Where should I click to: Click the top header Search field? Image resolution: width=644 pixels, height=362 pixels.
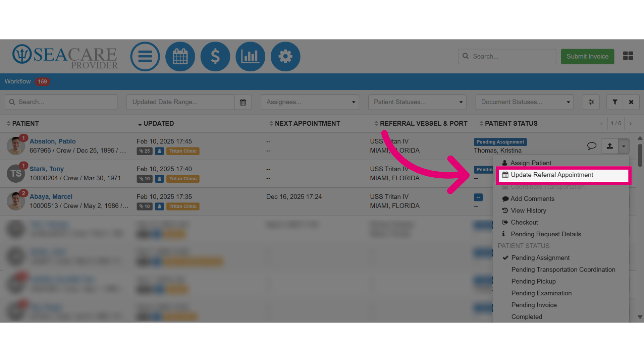[x=507, y=56]
